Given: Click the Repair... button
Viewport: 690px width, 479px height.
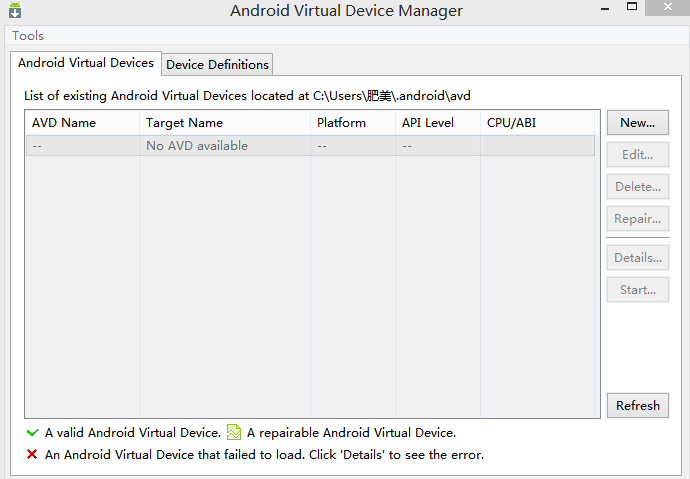Looking at the screenshot, I should click(637, 219).
